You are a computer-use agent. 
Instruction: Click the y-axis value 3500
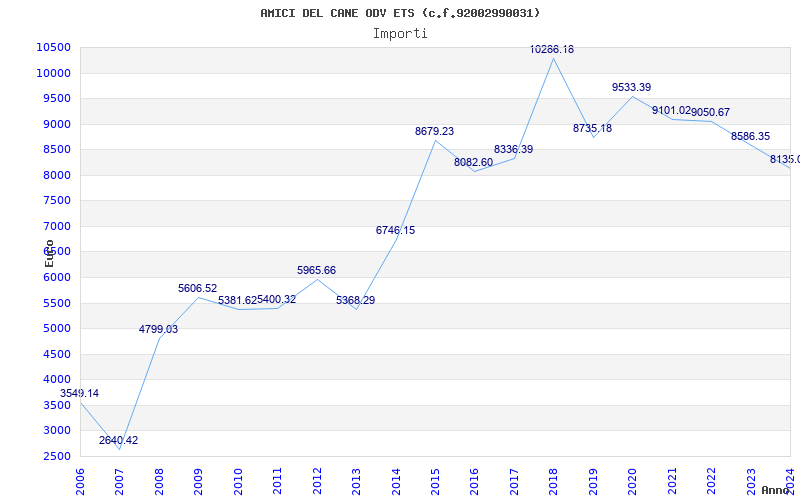click(57, 405)
